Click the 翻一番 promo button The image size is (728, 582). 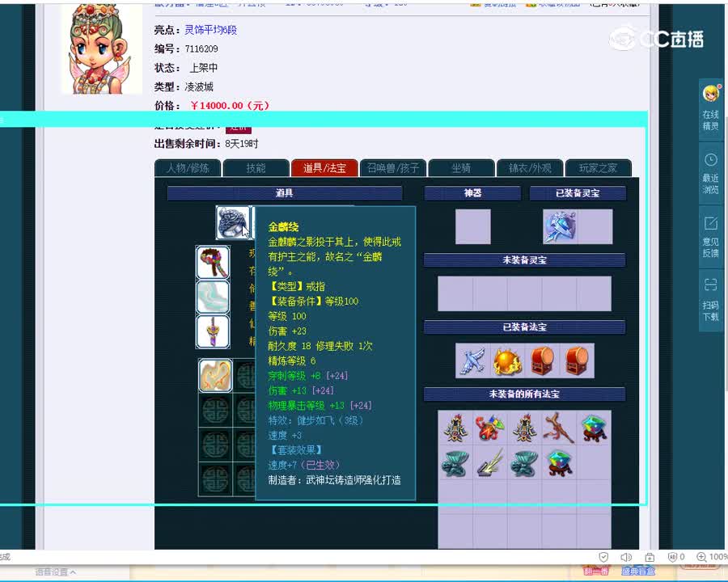pos(595,571)
